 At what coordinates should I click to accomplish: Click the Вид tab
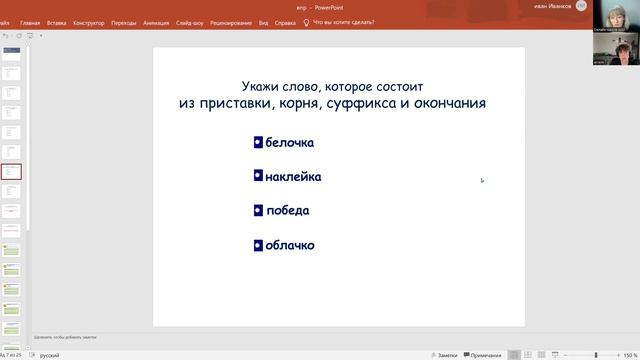[263, 23]
